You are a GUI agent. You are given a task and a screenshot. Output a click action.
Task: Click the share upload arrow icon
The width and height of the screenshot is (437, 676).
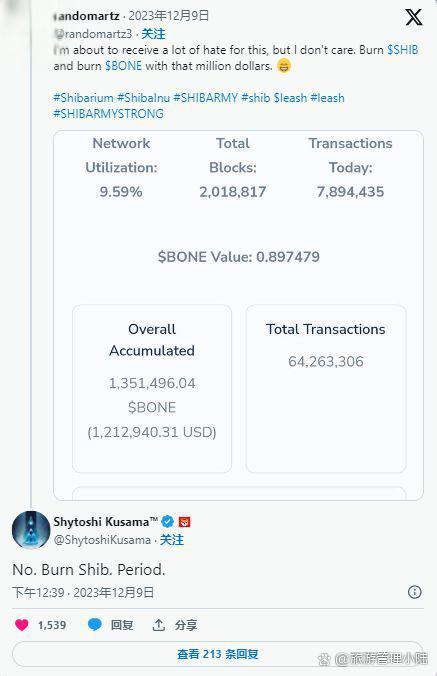tap(159, 625)
